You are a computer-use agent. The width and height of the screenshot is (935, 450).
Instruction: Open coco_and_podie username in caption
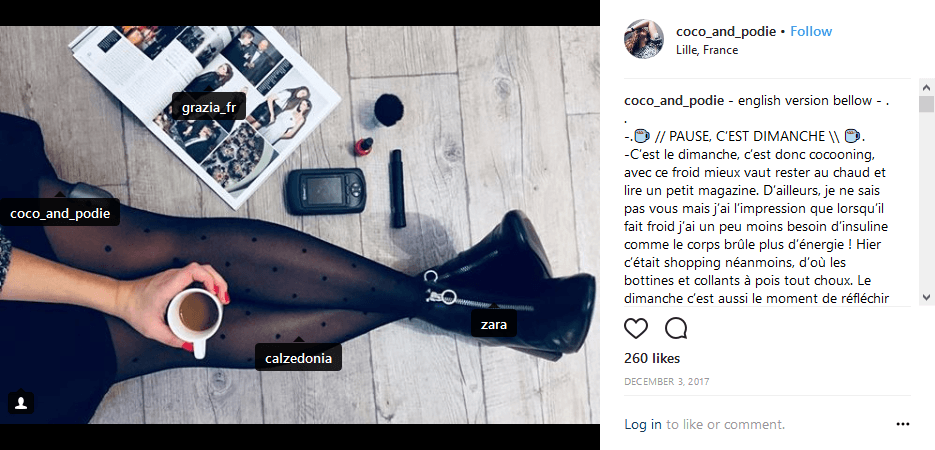click(x=674, y=101)
